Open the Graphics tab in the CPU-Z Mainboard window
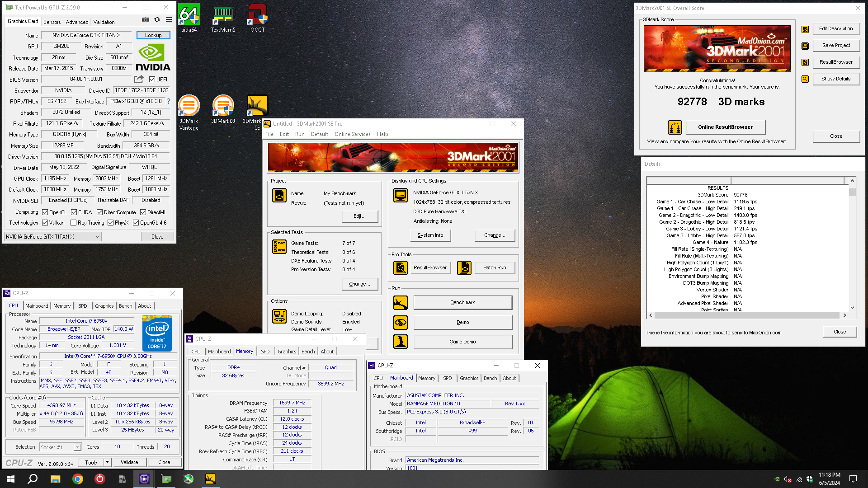This screenshot has width=868, height=488. coord(469,378)
